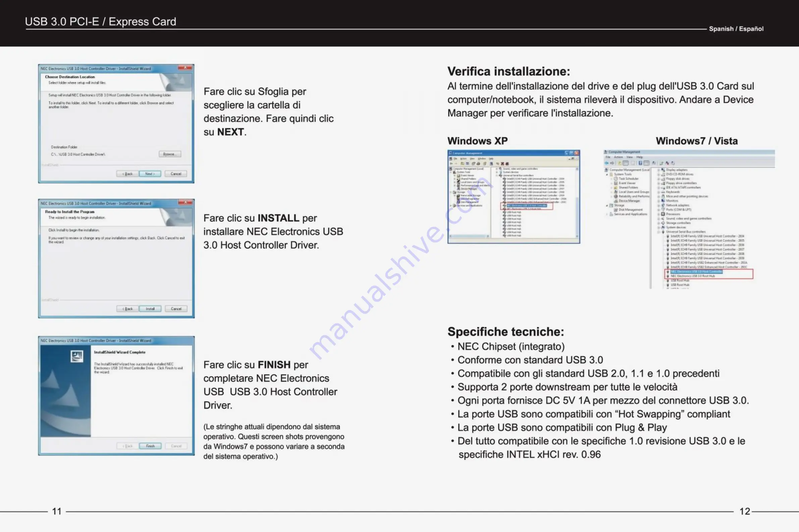799x532 pixels.
Task: Click scroll-down arrow in Windows XP device pane
Action: (577, 236)
